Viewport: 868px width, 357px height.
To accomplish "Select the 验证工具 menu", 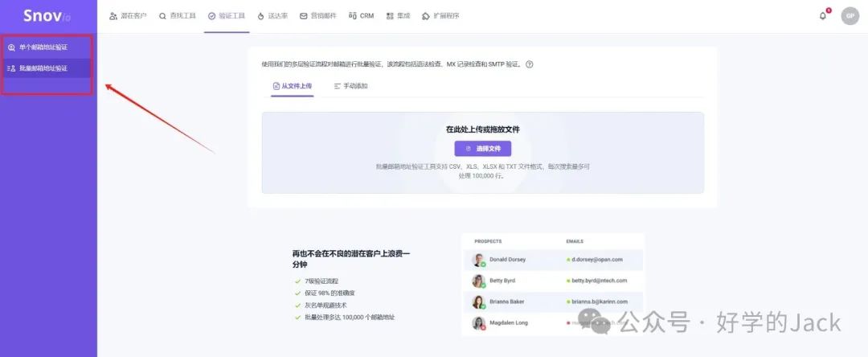I will pyautogui.click(x=227, y=16).
